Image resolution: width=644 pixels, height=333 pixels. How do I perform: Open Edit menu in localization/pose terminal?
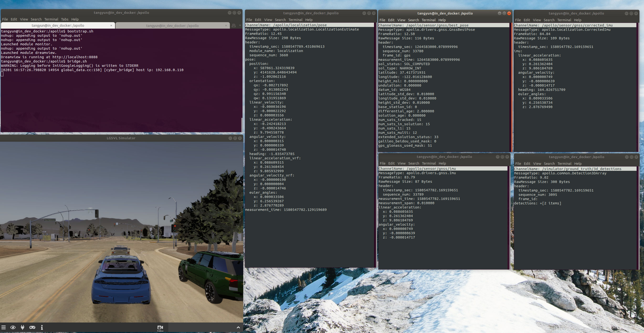(x=258, y=20)
